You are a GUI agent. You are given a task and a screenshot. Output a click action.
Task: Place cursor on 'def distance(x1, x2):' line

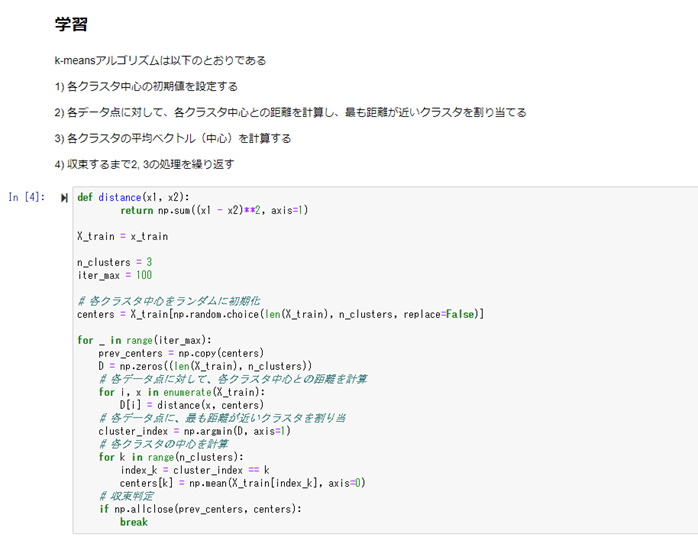pos(133,197)
